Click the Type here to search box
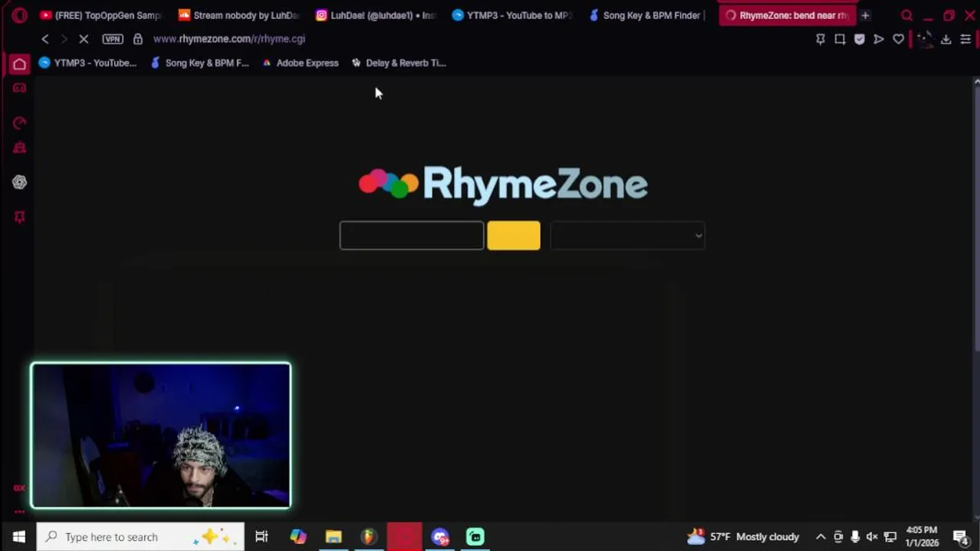Screen dimensions: 980x551 click(x=141, y=536)
